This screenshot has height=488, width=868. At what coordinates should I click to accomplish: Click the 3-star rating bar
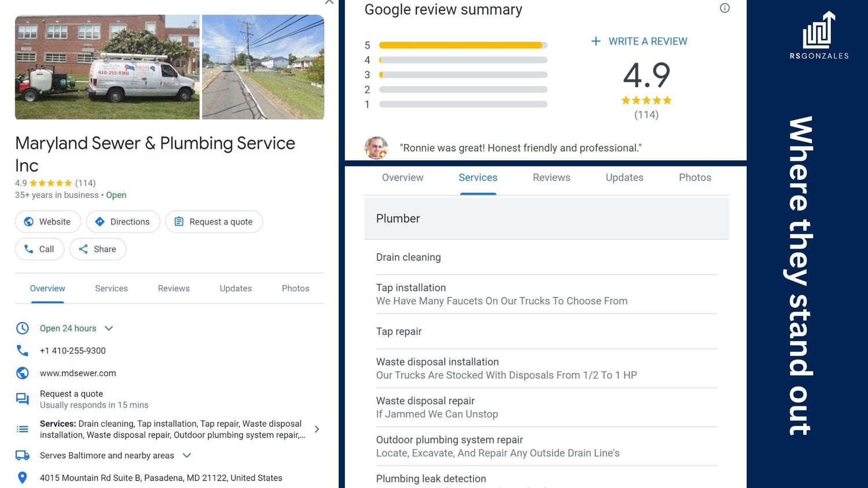click(463, 75)
